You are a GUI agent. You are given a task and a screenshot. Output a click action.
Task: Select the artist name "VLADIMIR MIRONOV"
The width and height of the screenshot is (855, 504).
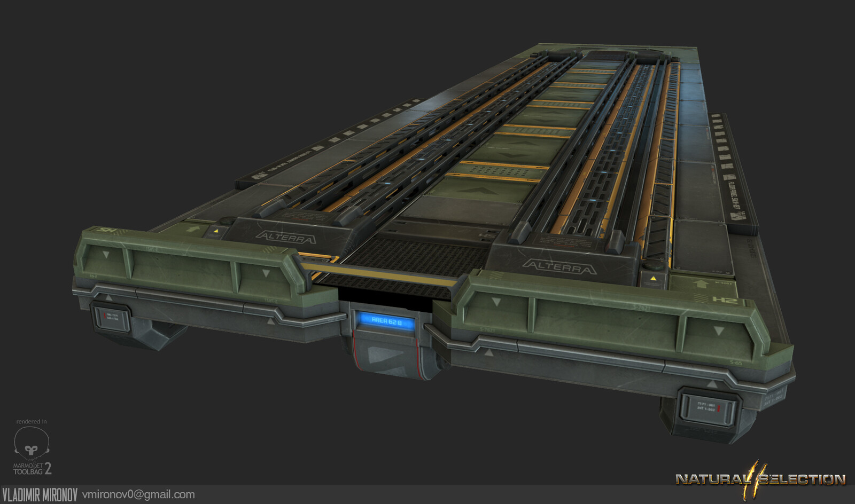[x=40, y=495]
